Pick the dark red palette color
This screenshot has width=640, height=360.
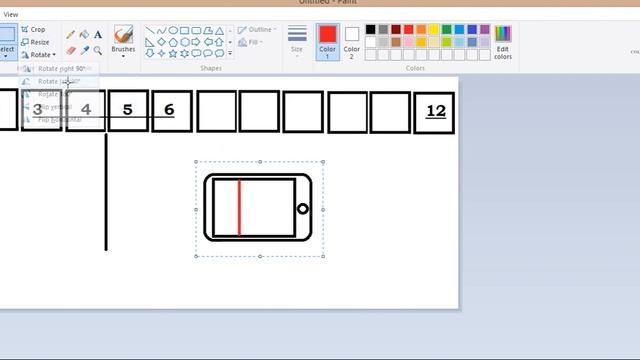(x=396, y=29)
